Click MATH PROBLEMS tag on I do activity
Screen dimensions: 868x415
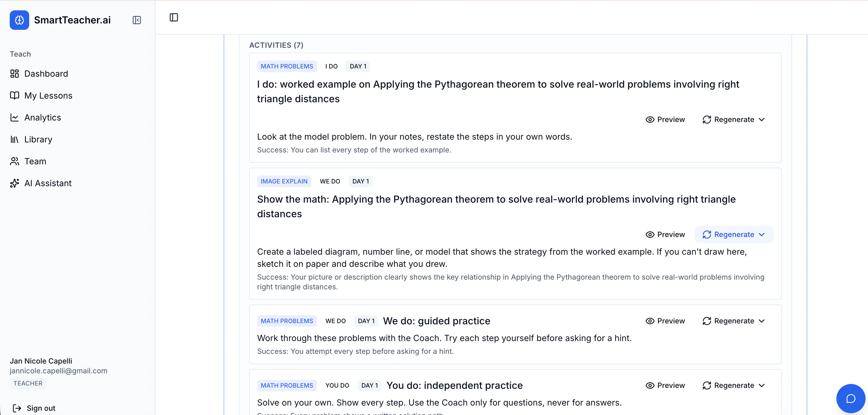pyautogui.click(x=287, y=66)
